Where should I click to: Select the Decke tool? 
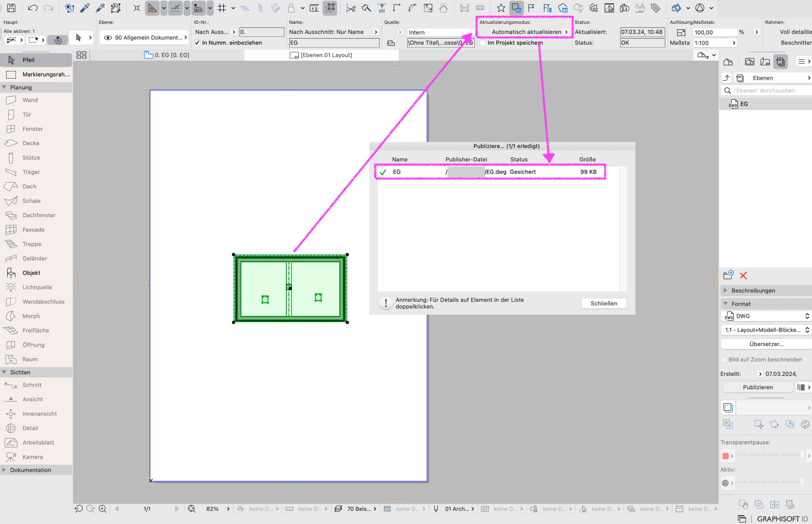[30, 143]
